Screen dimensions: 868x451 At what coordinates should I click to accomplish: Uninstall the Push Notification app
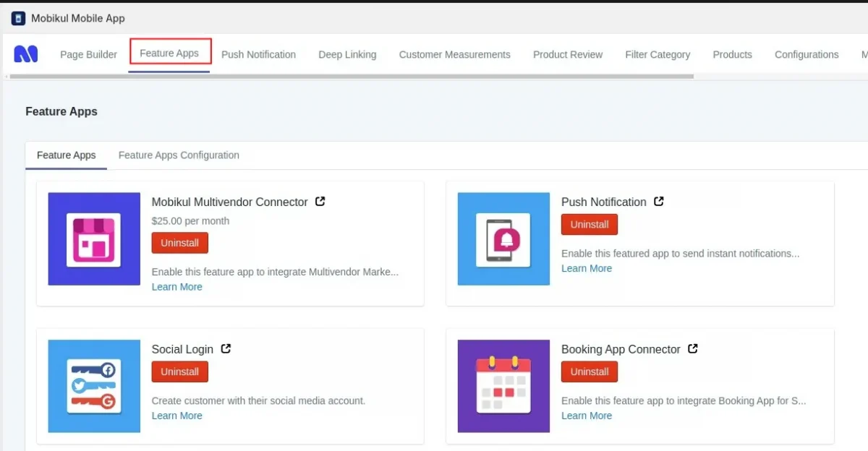click(x=589, y=224)
